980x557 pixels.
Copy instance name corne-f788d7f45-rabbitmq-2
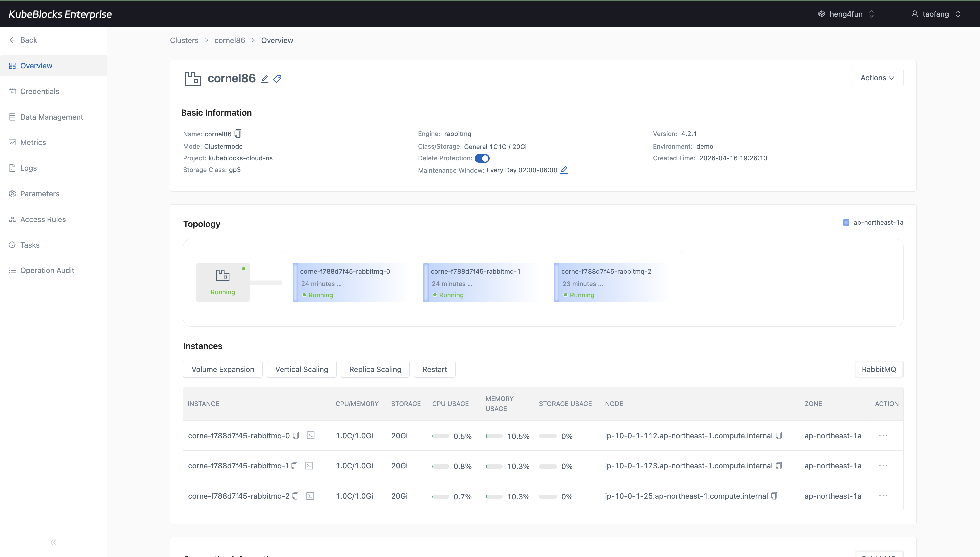coord(295,496)
